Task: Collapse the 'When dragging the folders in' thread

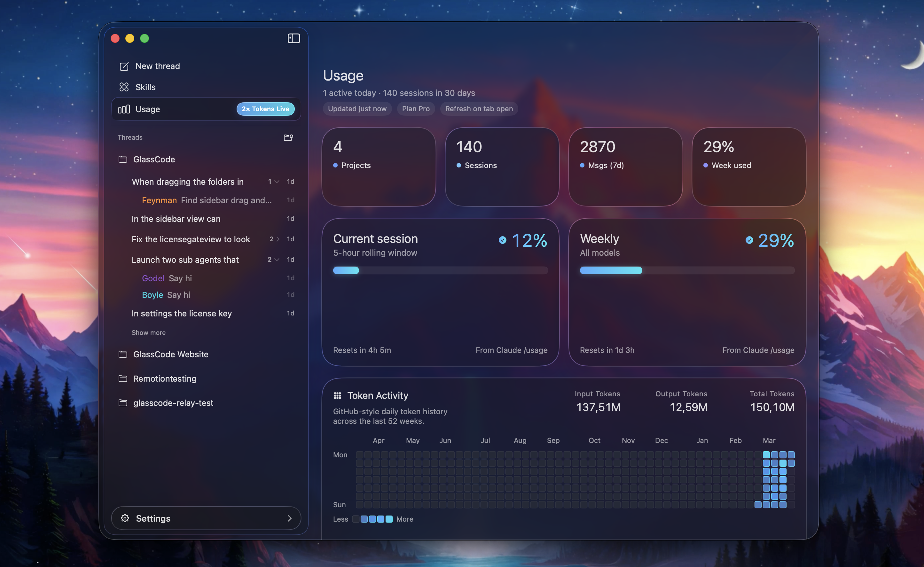Action: (277, 182)
